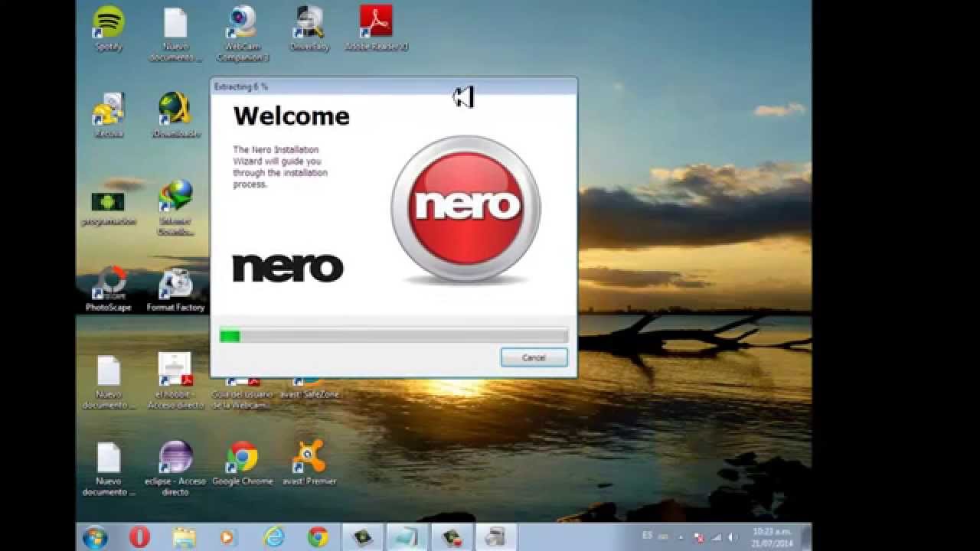Click the round red Nero logo image

(x=465, y=208)
